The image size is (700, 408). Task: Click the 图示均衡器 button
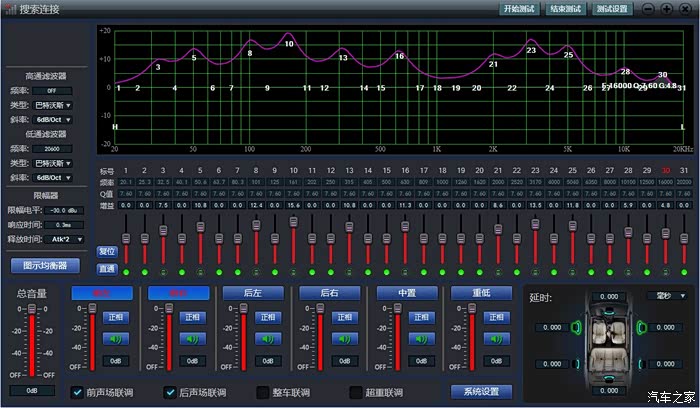pos(45,265)
